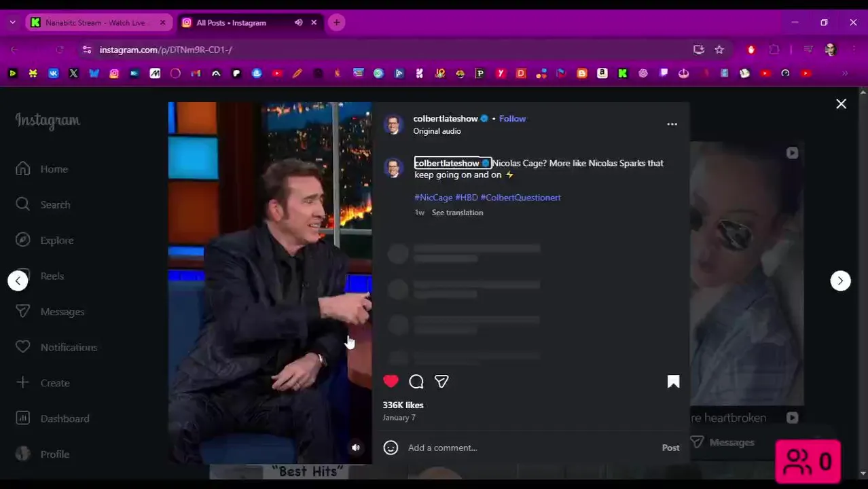Image resolution: width=868 pixels, height=489 pixels.
Task: Mute the reel video audio
Action: [355, 448]
